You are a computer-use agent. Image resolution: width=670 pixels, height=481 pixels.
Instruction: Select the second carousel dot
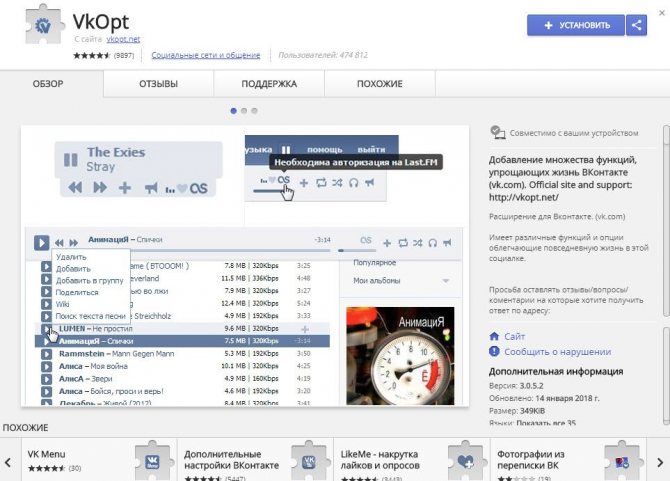coord(244,111)
